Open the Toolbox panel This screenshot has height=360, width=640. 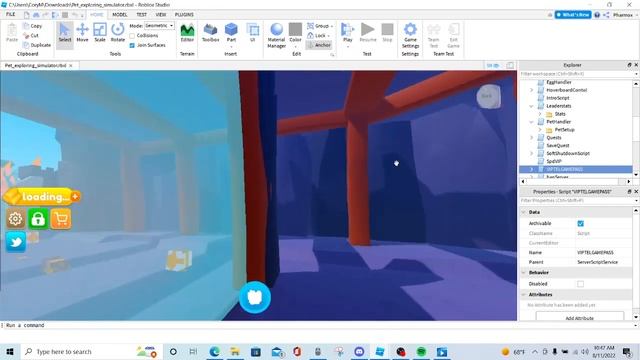click(211, 33)
